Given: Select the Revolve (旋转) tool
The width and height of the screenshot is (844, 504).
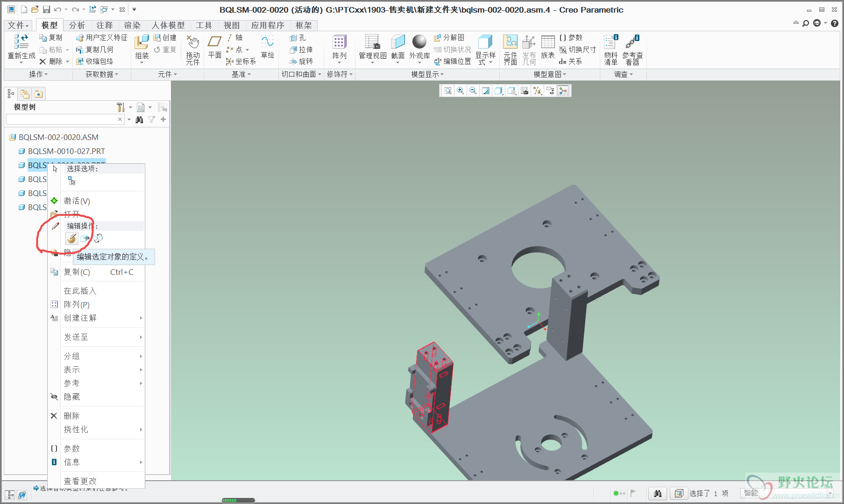Looking at the screenshot, I should coord(301,61).
